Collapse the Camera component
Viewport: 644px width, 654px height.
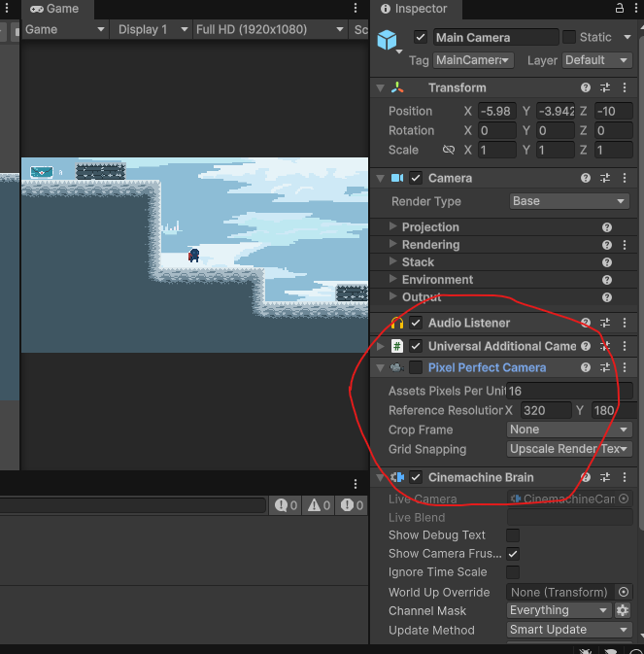tap(380, 179)
